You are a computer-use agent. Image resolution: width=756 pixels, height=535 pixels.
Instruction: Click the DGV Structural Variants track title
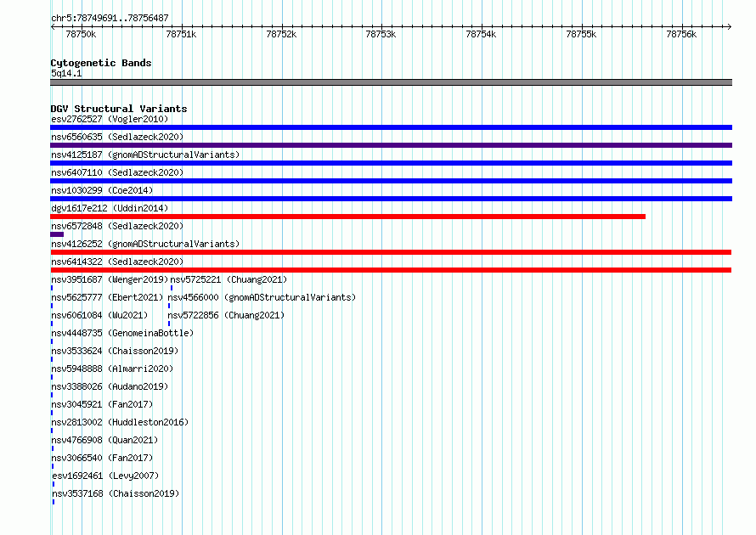119,109
